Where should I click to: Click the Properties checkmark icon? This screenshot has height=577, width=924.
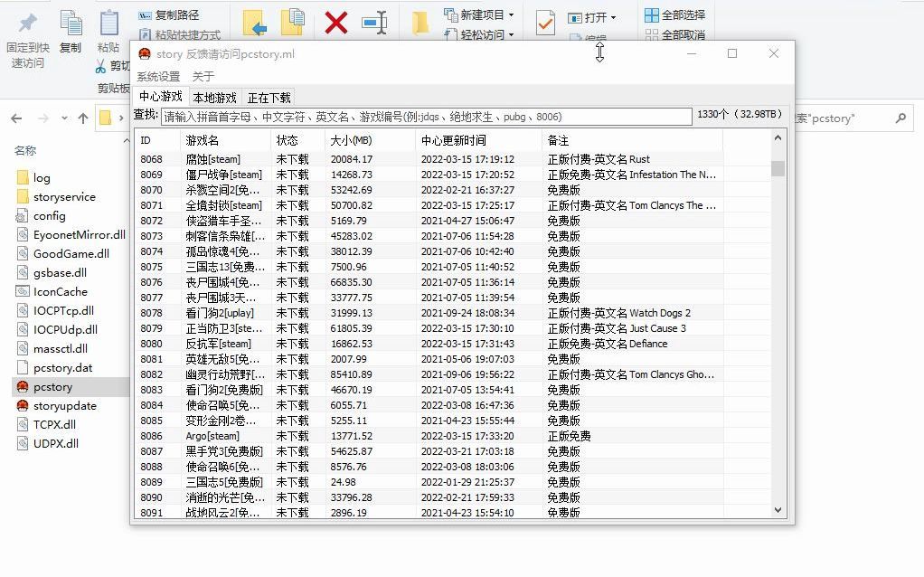click(x=545, y=24)
